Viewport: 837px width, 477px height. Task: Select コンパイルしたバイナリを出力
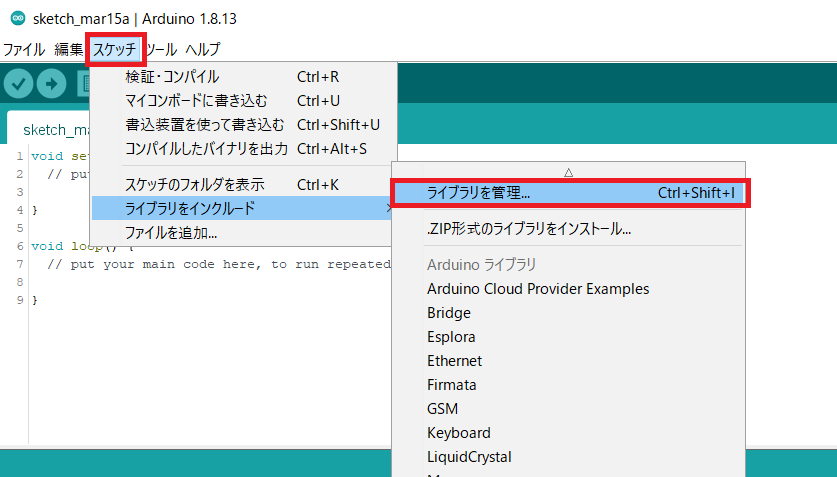[244, 149]
